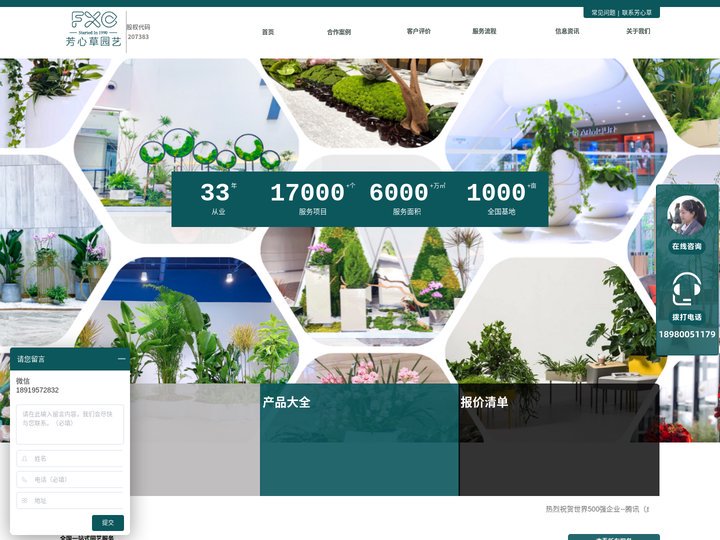This screenshot has height=540, width=720.
Task: Click the WeChat number 18919572832
Action: (37, 390)
